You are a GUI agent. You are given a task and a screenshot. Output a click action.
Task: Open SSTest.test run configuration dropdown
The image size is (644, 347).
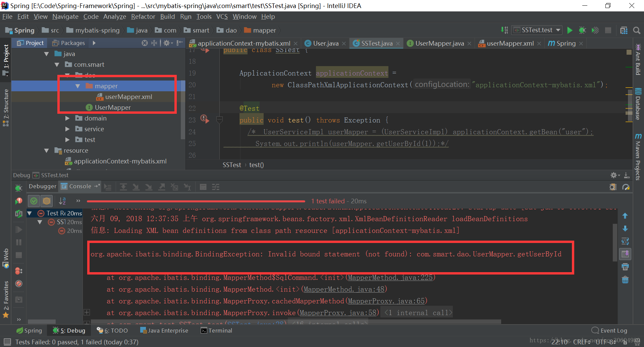[x=537, y=30]
